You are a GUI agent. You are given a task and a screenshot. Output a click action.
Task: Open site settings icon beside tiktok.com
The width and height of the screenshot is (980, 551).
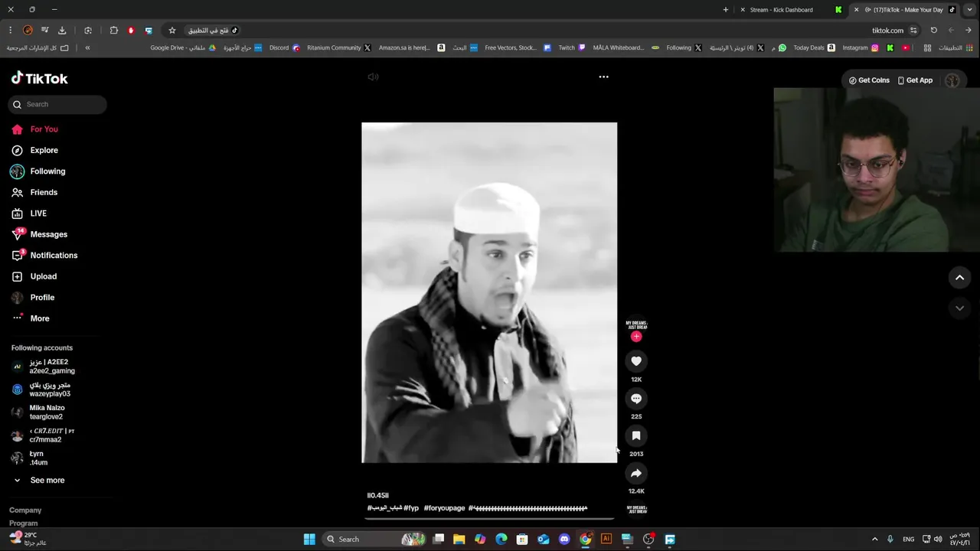(913, 31)
